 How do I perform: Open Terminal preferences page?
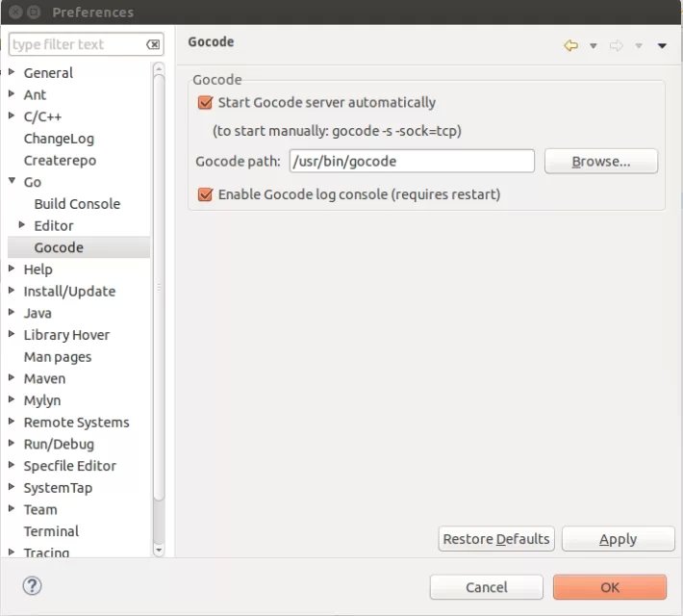[x=51, y=531]
